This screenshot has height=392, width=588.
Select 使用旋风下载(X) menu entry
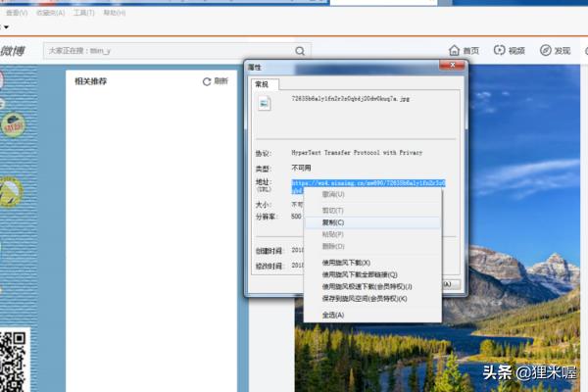click(346, 263)
